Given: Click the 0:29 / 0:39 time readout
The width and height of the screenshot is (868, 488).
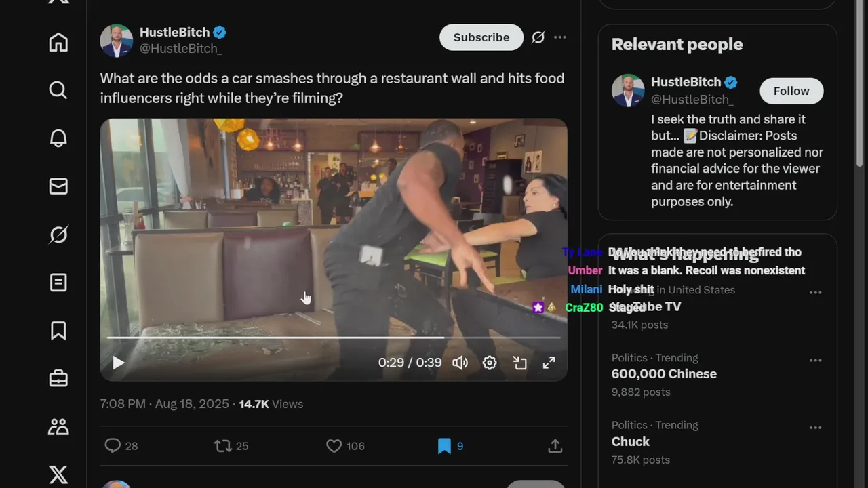Looking at the screenshot, I should (x=410, y=363).
